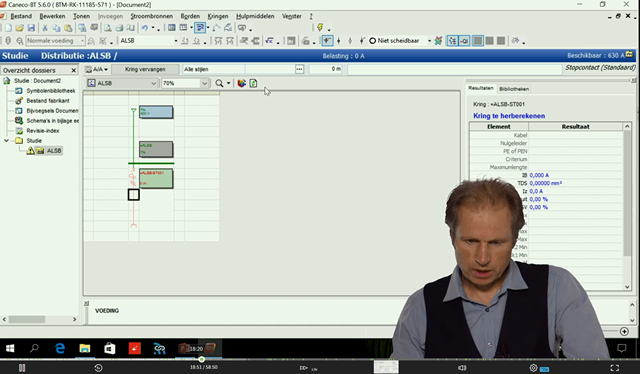The width and height of the screenshot is (640, 374).
Task: Open the magnifier zoom dropdown arrow
Action: point(228,83)
